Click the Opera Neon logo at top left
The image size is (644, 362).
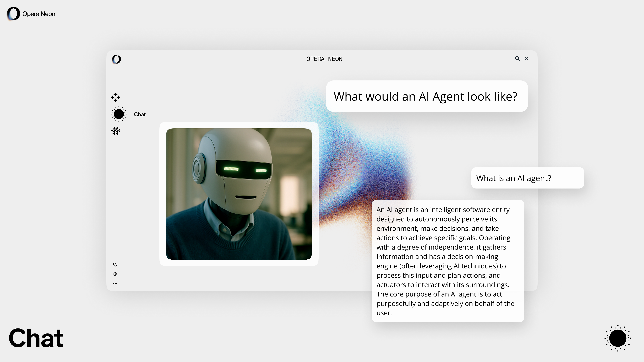(13, 14)
